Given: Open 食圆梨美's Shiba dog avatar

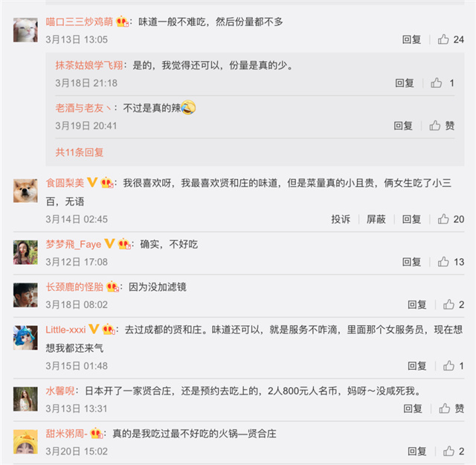Looking at the screenshot, I should coord(25,190).
